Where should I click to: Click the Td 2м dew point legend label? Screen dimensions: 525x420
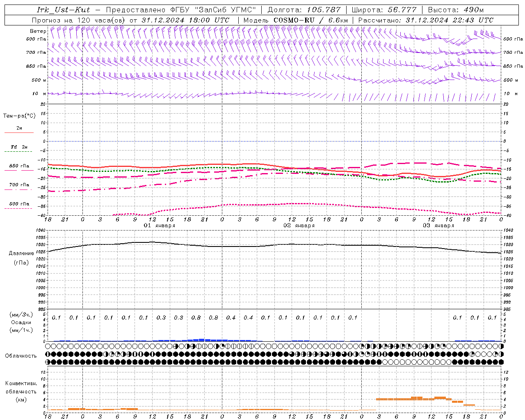(19, 147)
